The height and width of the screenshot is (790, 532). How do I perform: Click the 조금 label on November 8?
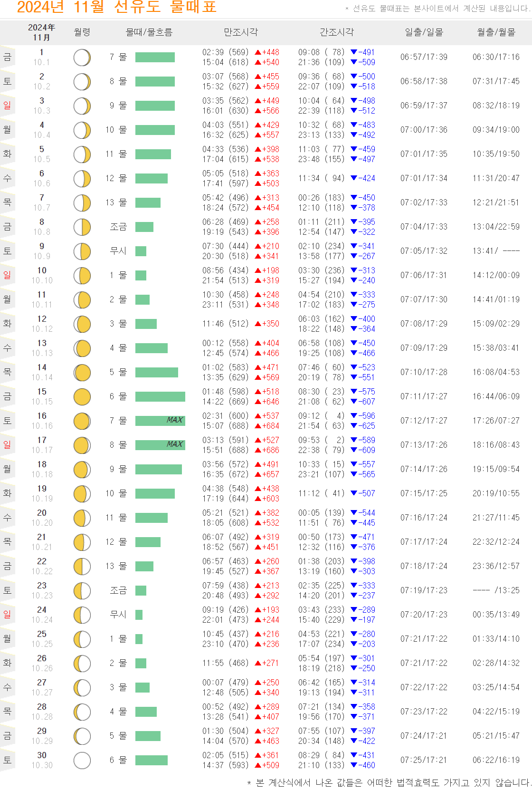[118, 227]
